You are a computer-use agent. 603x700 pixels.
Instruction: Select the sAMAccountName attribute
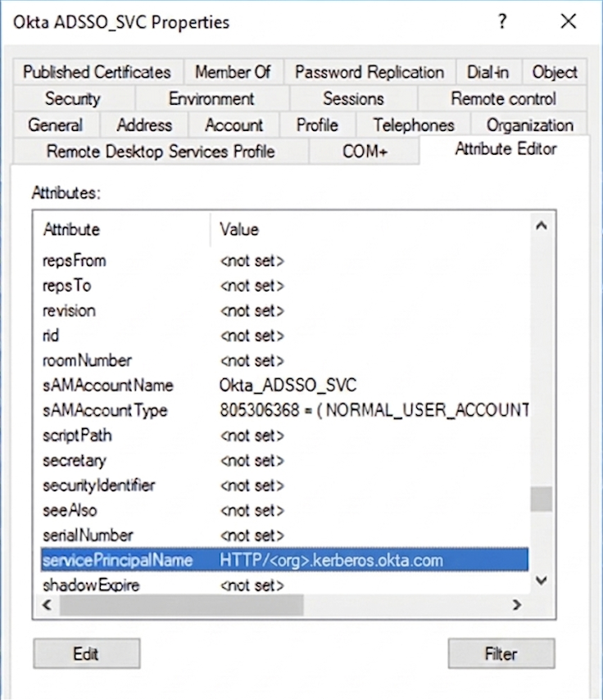108,386
